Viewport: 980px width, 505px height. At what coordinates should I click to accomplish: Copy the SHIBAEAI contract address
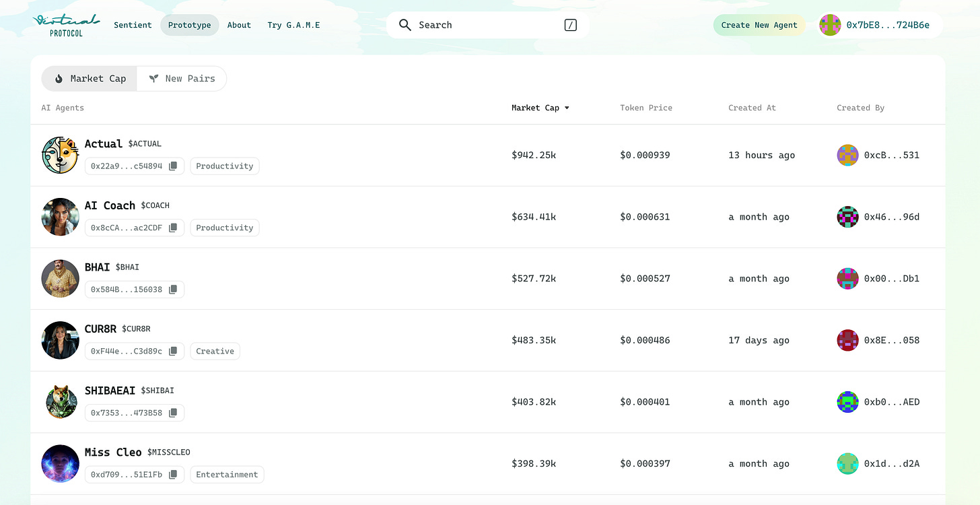tap(173, 413)
